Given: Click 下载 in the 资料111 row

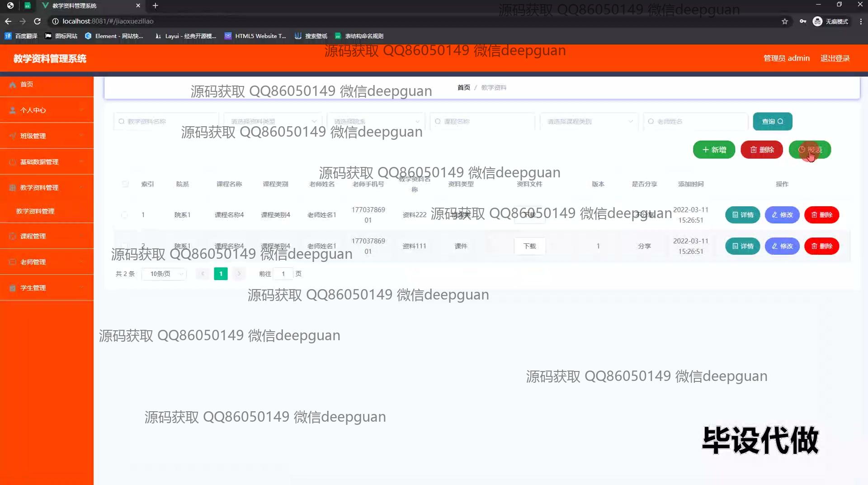Looking at the screenshot, I should (529, 246).
